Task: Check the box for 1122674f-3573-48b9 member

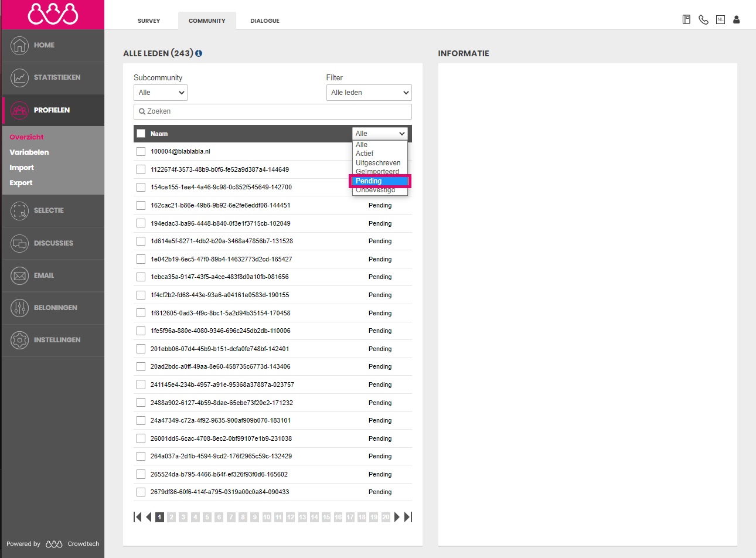Action: (x=141, y=169)
